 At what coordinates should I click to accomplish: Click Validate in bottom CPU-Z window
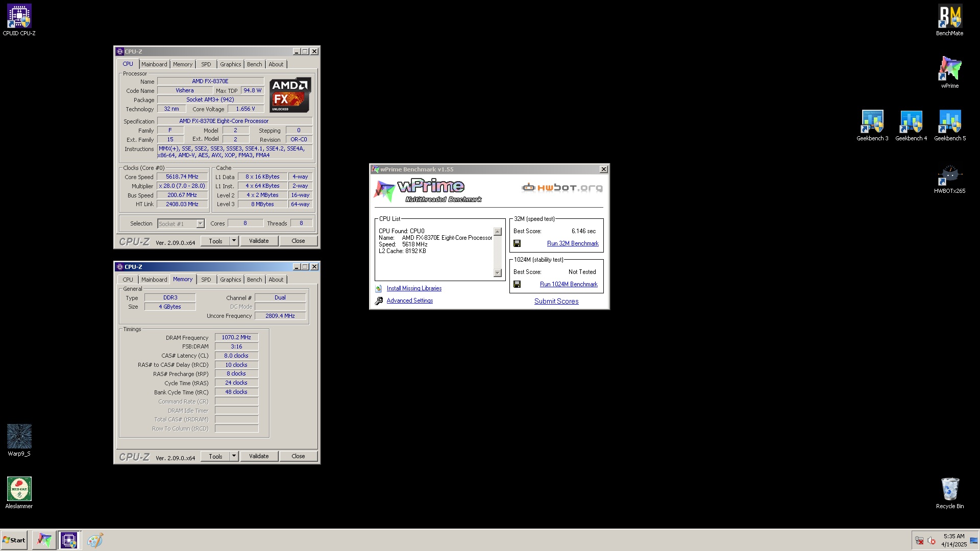pos(259,456)
